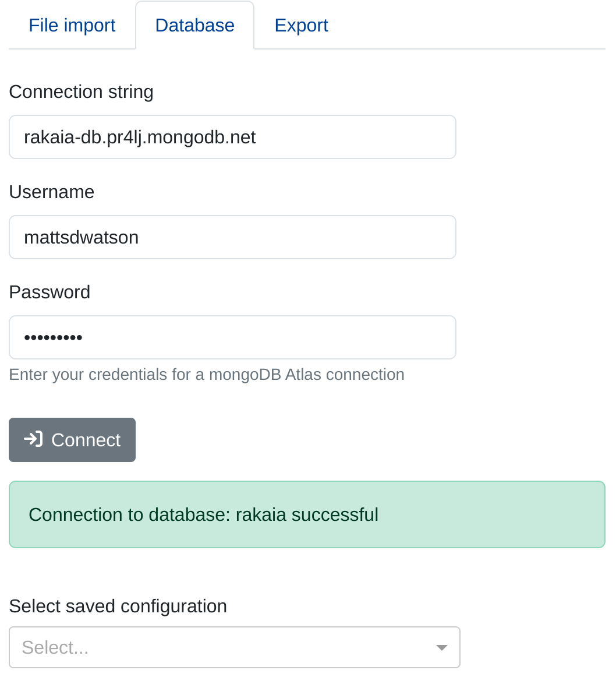Click the 'Select...' placeholder text
The height and width of the screenshot is (677, 616).
pyautogui.click(x=55, y=647)
